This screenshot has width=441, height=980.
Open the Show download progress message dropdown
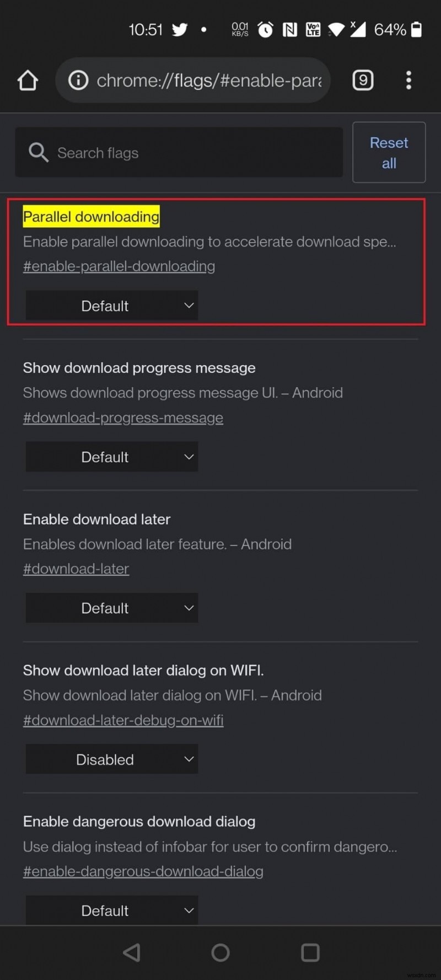111,457
